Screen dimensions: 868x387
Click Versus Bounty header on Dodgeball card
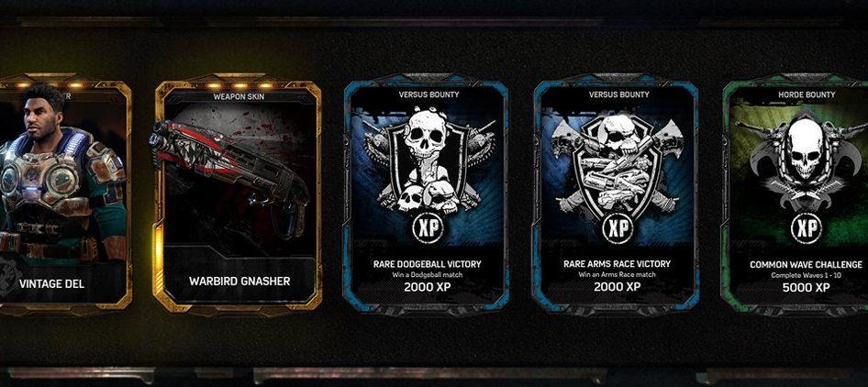[429, 94]
